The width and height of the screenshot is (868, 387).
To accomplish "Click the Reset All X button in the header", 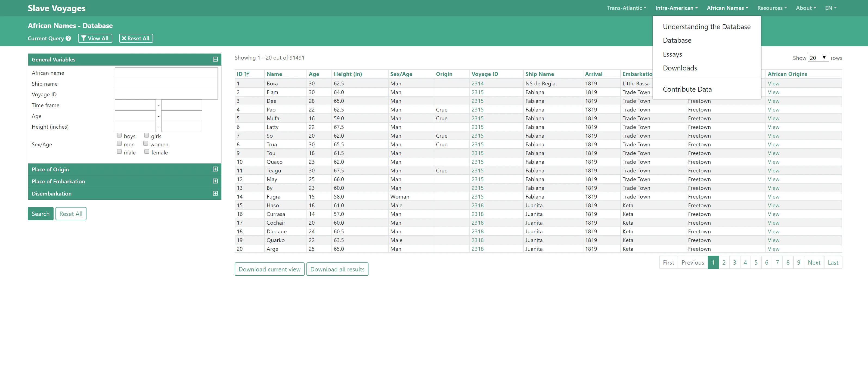I will (x=136, y=38).
